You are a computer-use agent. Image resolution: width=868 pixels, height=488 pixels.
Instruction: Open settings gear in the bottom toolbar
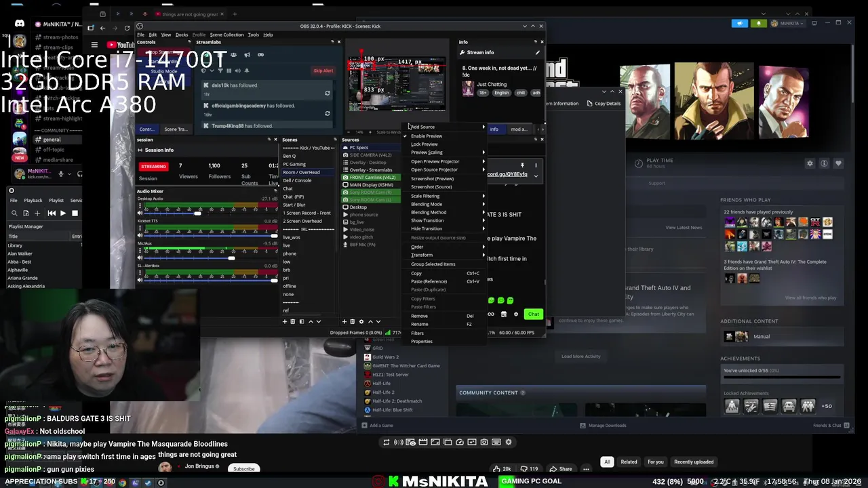click(509, 442)
